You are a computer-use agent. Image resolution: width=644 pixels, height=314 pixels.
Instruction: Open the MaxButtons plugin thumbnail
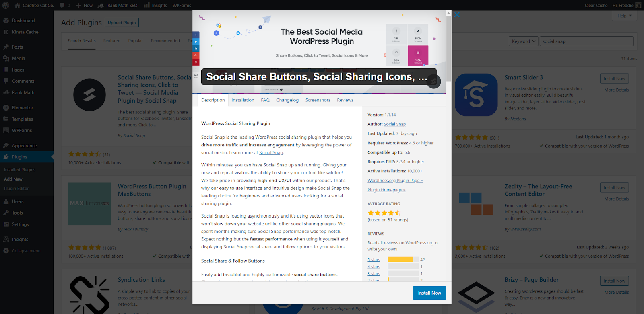pos(89,204)
